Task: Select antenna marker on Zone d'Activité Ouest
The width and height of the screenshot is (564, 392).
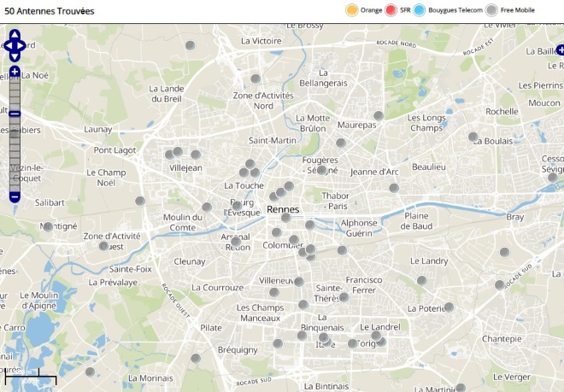Action: [x=103, y=246]
